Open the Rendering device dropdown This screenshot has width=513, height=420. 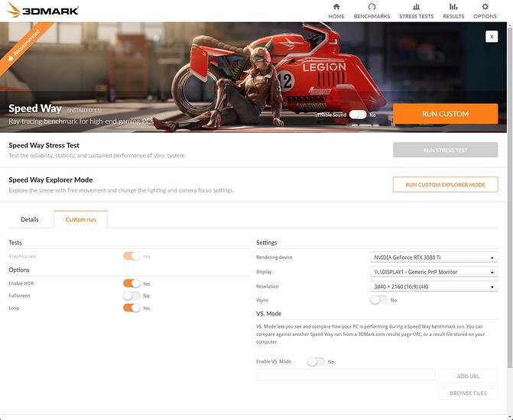(x=433, y=257)
